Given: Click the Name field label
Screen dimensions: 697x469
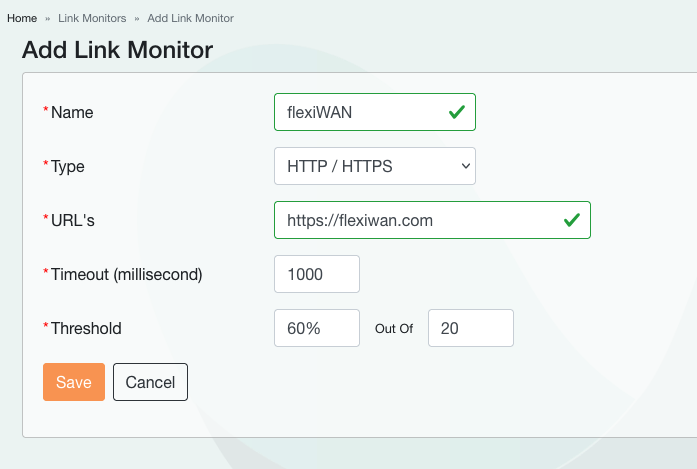Looking at the screenshot, I should click(x=71, y=113).
